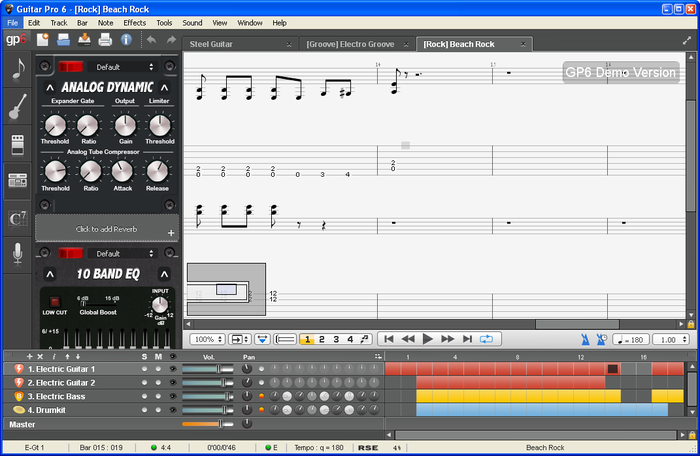Image resolution: width=700 pixels, height=456 pixels.
Task: Click the right caret on Analog Dynamic
Action: pos(164,88)
